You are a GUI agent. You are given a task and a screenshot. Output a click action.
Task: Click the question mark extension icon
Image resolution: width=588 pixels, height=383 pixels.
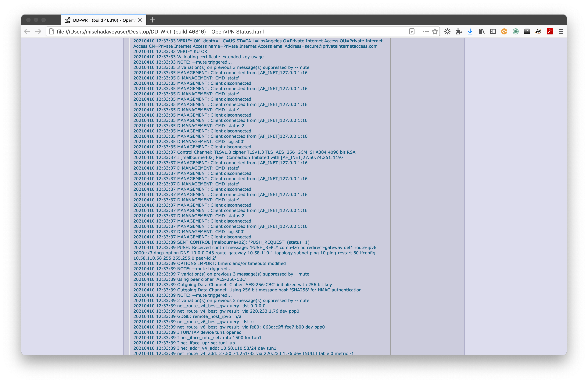coord(527,32)
